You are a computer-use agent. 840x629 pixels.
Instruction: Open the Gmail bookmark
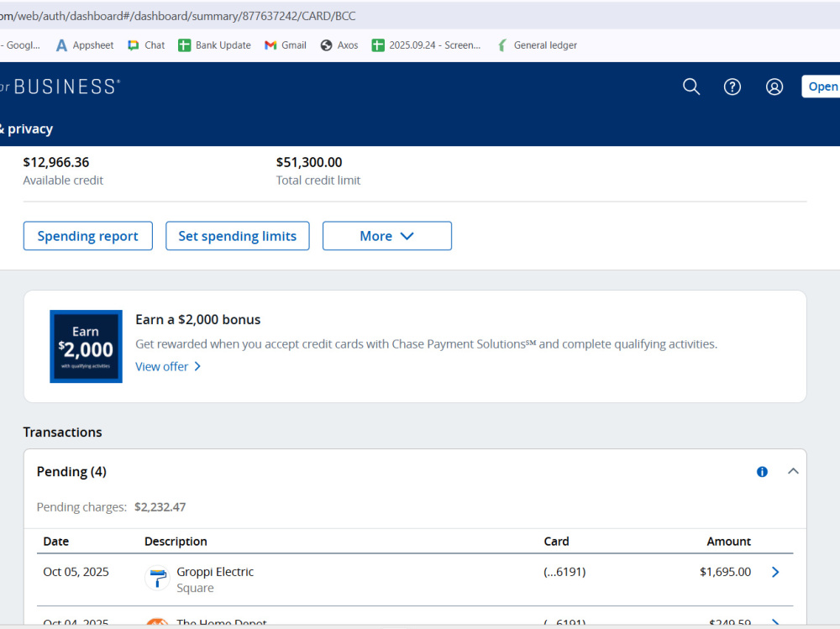[x=286, y=45]
